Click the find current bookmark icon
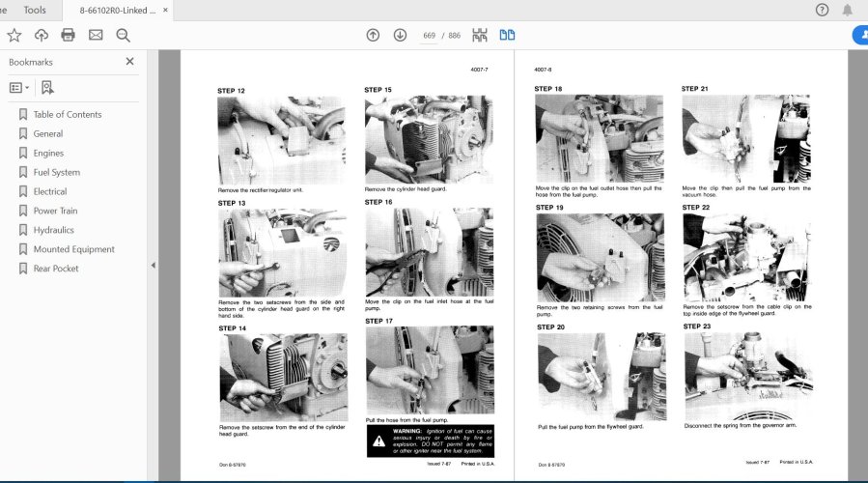The image size is (868, 483). (x=47, y=87)
